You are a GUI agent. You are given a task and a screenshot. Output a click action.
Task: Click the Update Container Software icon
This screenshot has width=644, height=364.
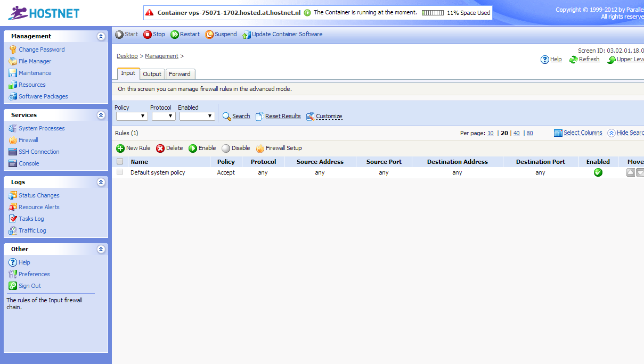tap(246, 35)
